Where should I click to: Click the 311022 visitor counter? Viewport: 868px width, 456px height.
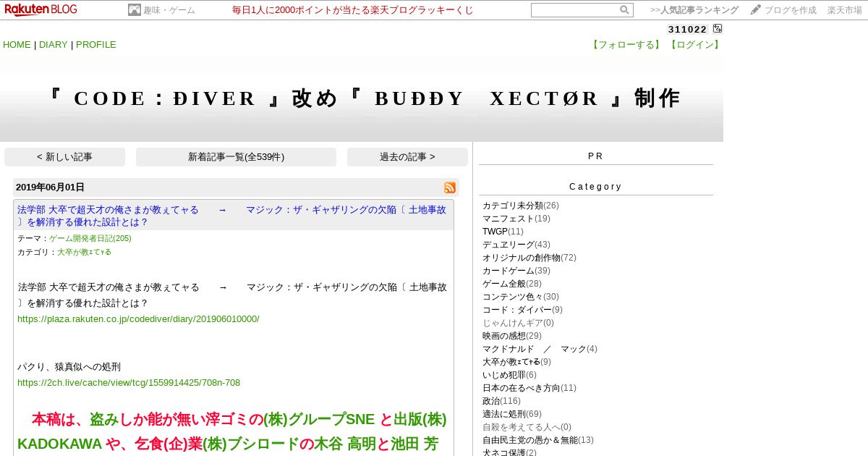(687, 29)
